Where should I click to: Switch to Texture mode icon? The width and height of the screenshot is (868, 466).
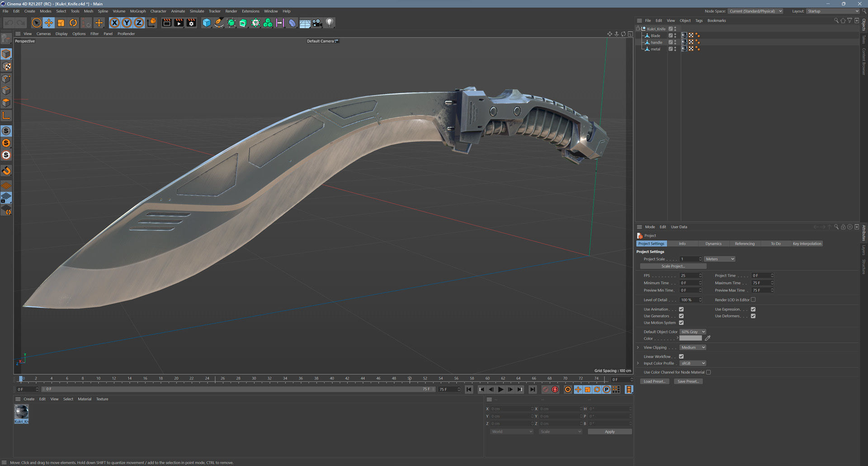(x=6, y=66)
